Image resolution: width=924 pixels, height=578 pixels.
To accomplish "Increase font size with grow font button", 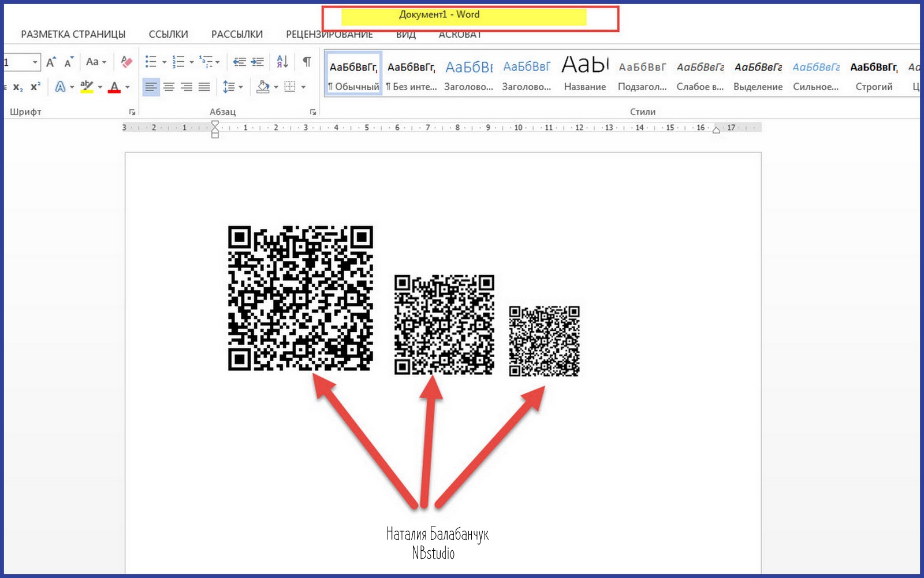I will point(51,62).
